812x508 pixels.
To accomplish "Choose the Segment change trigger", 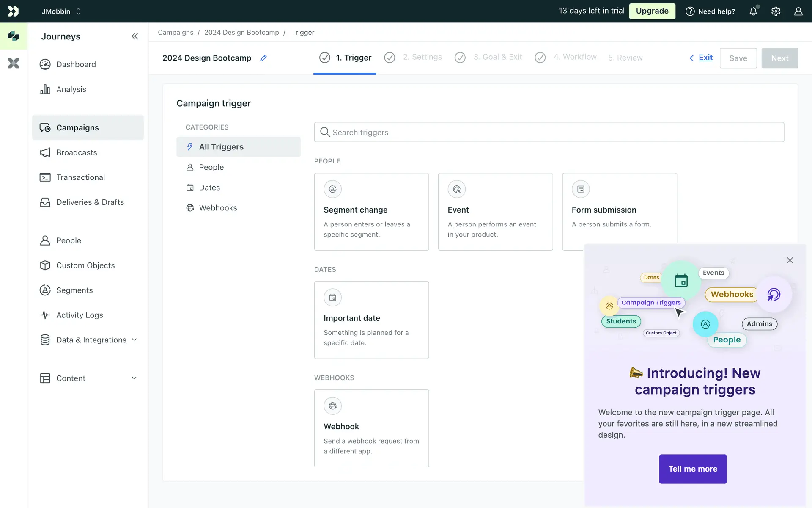I will pyautogui.click(x=371, y=211).
